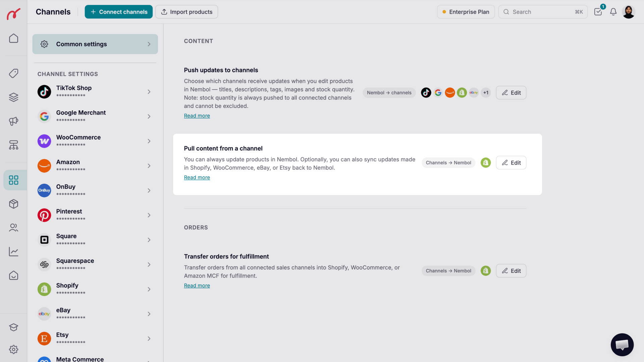
Task: Click the Search field
Action: [543, 12]
